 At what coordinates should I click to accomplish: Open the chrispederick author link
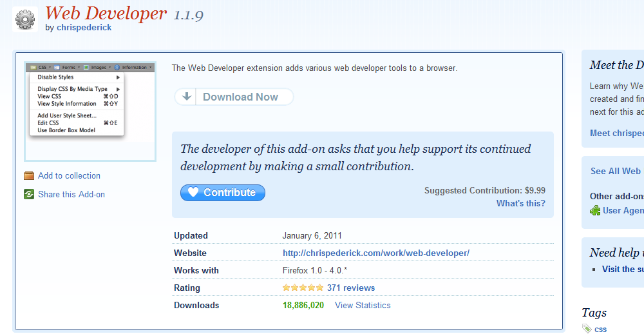tap(84, 28)
